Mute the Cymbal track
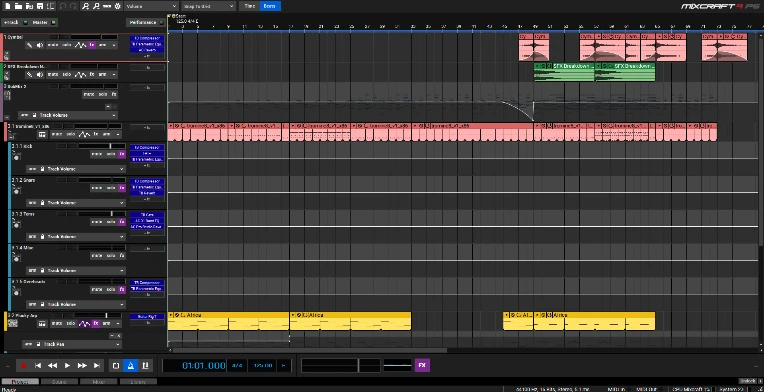 tap(53, 45)
